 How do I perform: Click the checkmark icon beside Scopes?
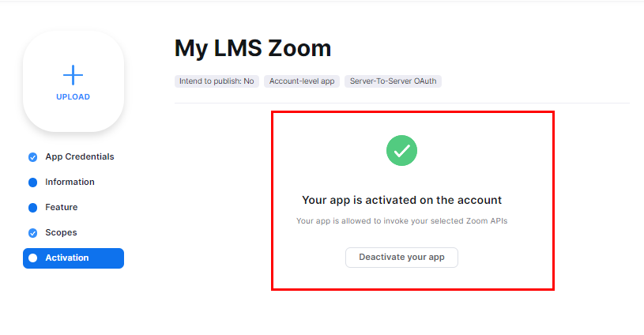pos(33,233)
